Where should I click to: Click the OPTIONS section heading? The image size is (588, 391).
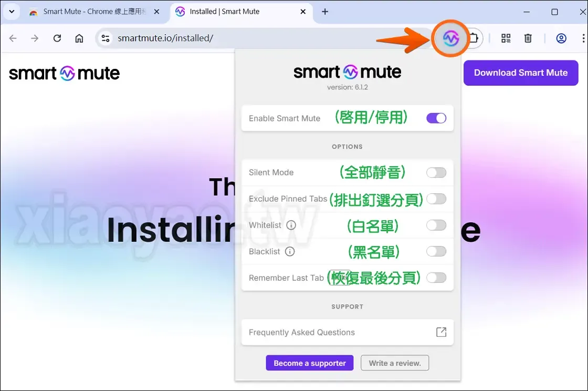click(347, 147)
